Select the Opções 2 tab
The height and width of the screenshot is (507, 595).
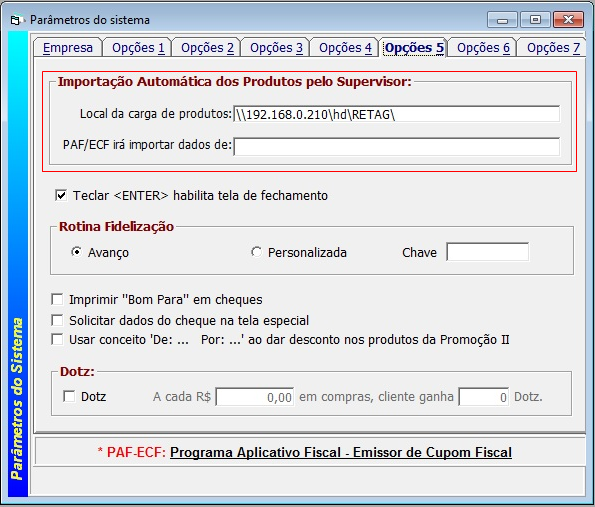[207, 48]
